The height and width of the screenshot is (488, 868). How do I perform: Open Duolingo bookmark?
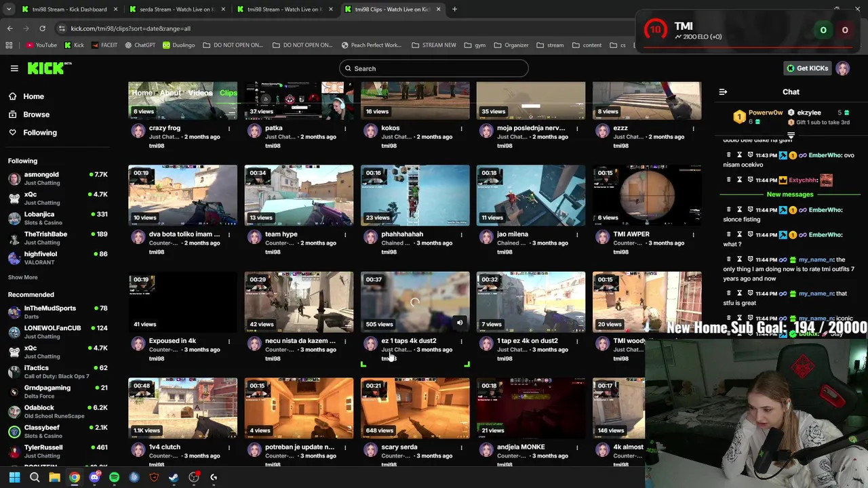pos(178,45)
